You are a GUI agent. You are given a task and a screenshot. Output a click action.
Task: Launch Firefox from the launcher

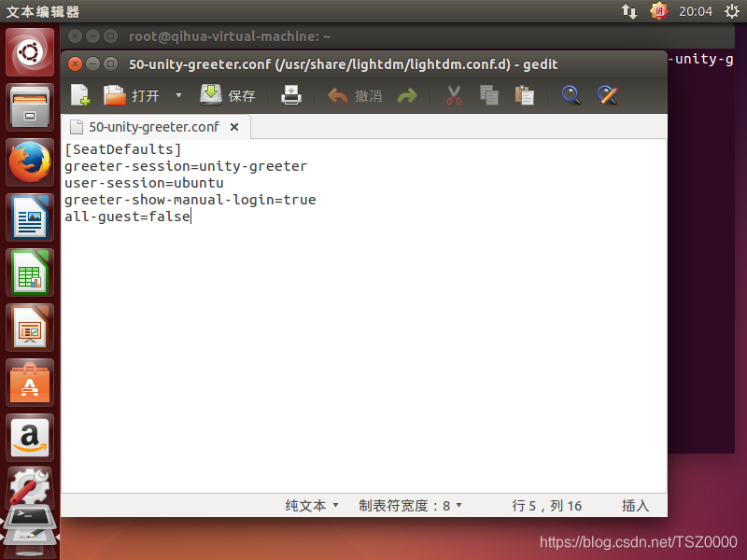pyautogui.click(x=30, y=162)
